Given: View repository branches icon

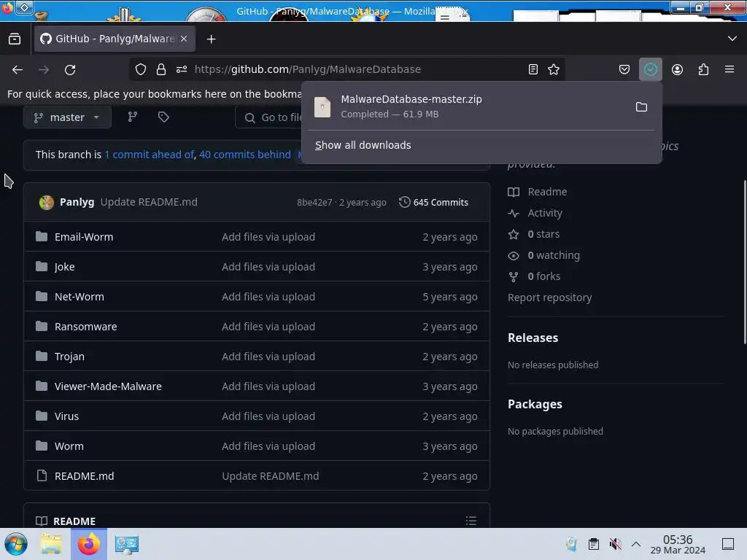Looking at the screenshot, I should pyautogui.click(x=133, y=117).
